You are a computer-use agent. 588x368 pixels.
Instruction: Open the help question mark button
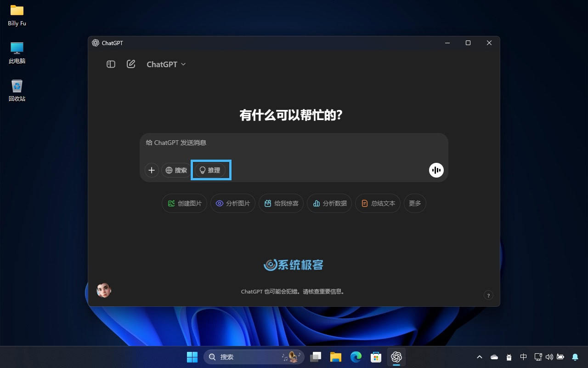point(488,295)
